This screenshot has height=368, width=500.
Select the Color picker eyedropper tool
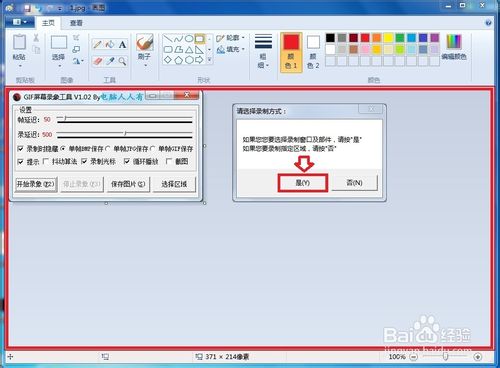(x=110, y=61)
